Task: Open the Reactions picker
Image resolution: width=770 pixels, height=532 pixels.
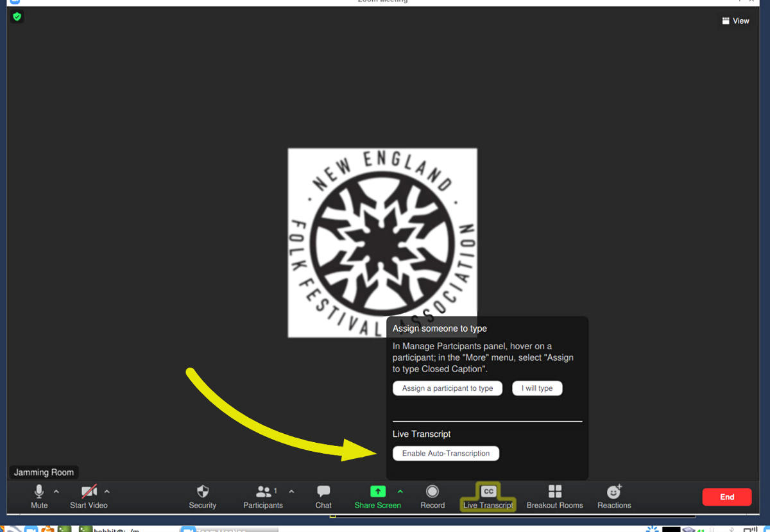Action: pos(614,496)
